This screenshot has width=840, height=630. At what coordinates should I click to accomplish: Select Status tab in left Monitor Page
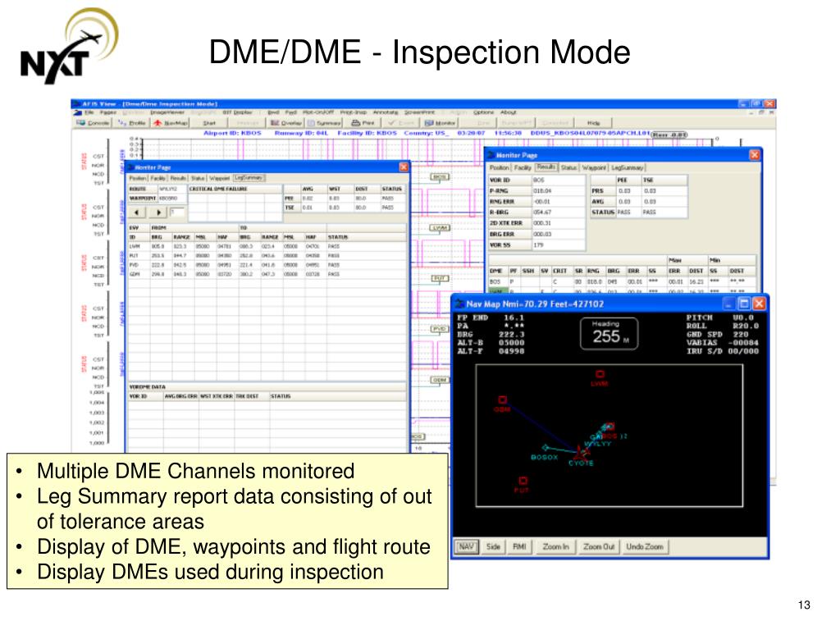tap(198, 178)
